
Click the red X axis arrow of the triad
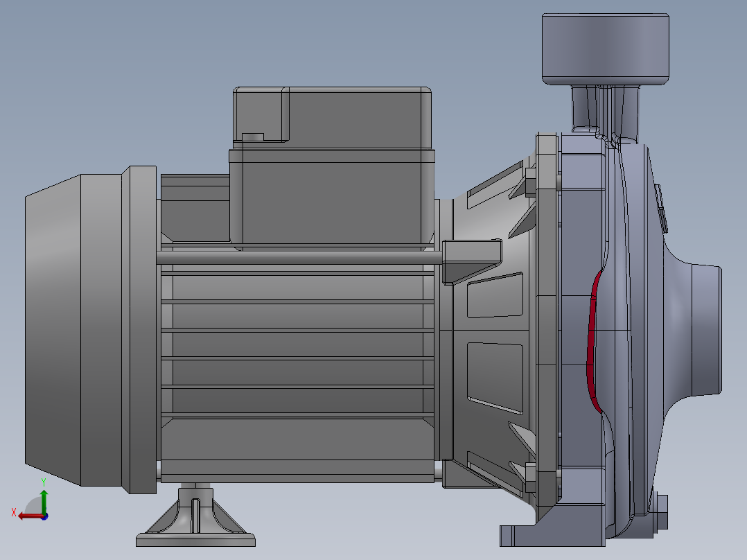click(30, 516)
